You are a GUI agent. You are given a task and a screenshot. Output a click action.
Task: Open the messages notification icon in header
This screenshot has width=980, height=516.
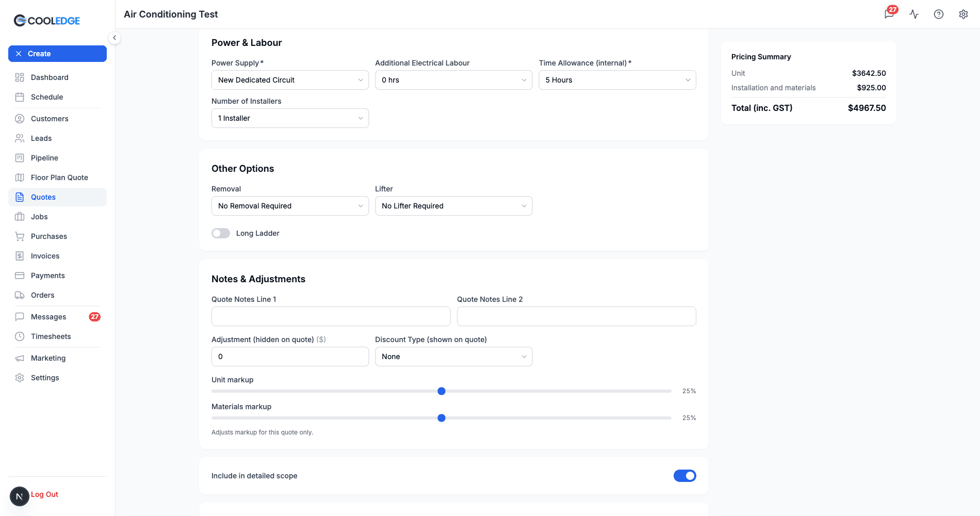click(x=890, y=14)
